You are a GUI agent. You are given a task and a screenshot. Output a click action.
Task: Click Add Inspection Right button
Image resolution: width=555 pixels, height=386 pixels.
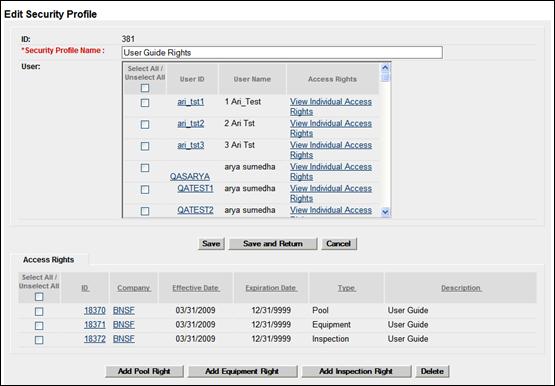click(x=356, y=371)
